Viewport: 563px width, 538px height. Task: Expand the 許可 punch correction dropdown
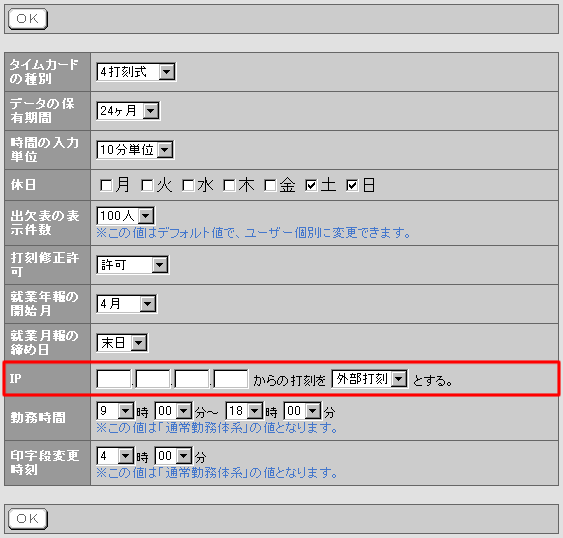click(132, 265)
